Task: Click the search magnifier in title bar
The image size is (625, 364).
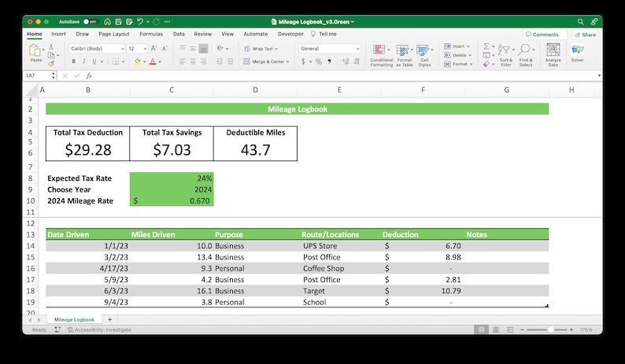Action: (x=581, y=21)
